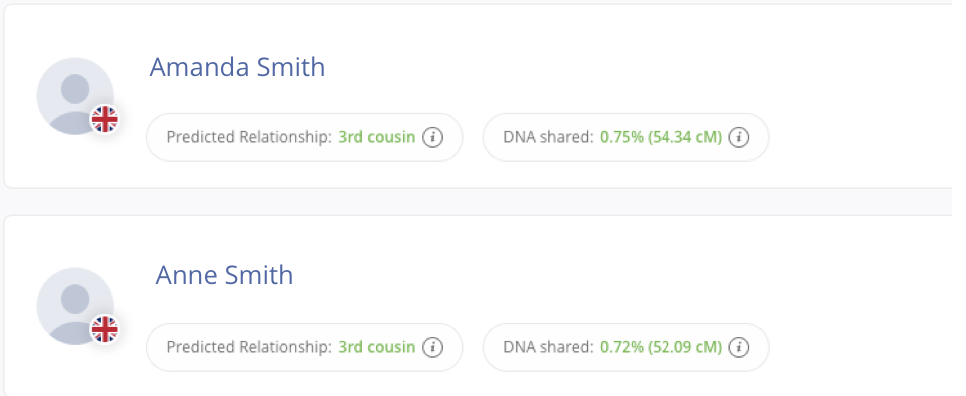966x396 pixels.
Task: Click Anne's DNA shared label
Action: click(548, 347)
